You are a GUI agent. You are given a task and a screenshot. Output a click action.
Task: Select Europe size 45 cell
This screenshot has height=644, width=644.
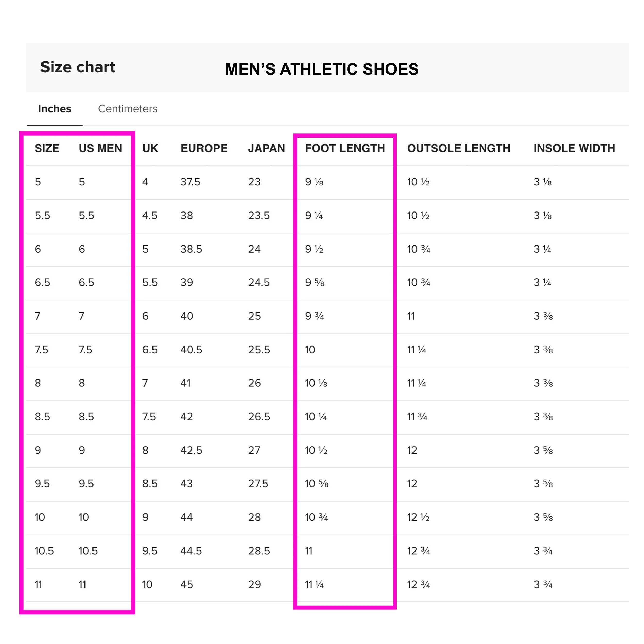187,585
